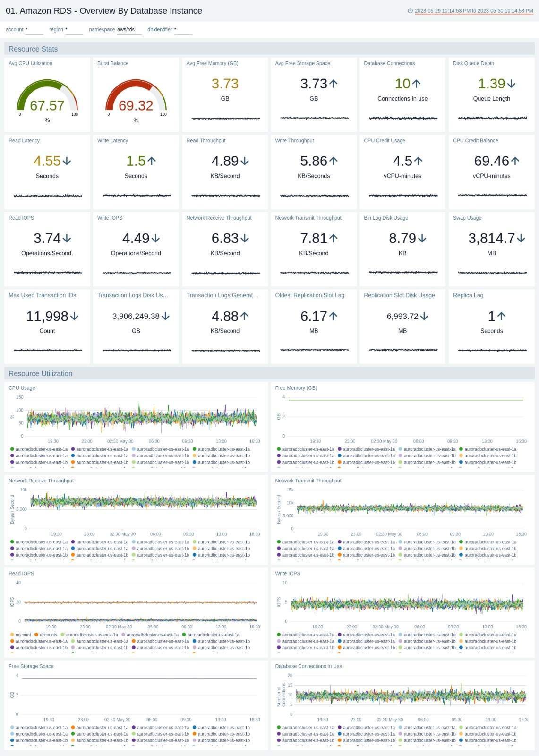Click the up arrow beside Write Throughput 5.86

(x=334, y=161)
